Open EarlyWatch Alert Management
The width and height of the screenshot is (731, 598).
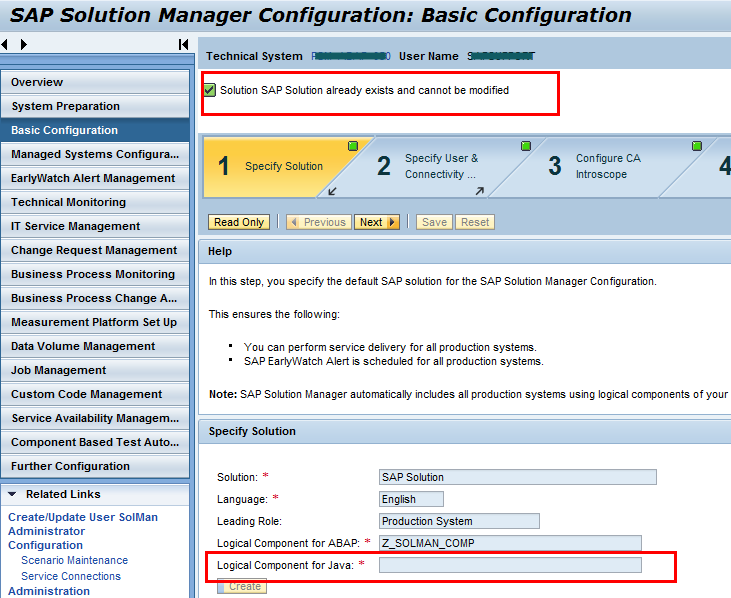coord(95,178)
